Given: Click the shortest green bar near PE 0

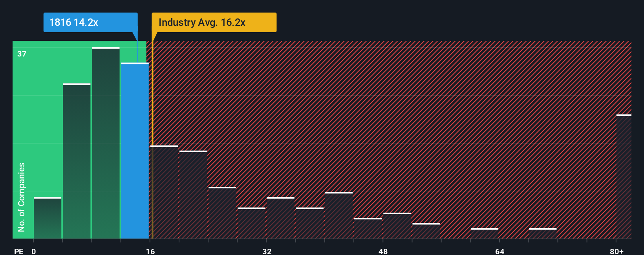Looking at the screenshot, I should (x=48, y=218).
